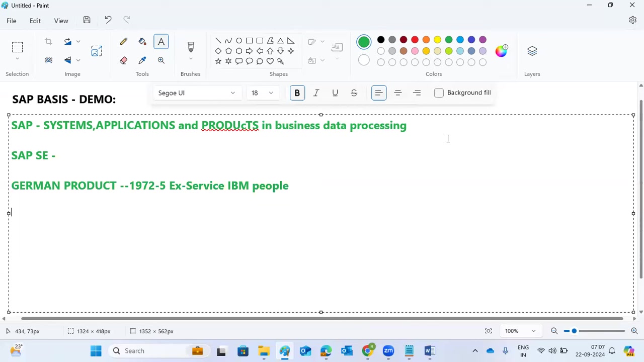Image resolution: width=644 pixels, height=362 pixels.
Task: Click the misspelled word PRODUcTS
Action: tap(230, 125)
